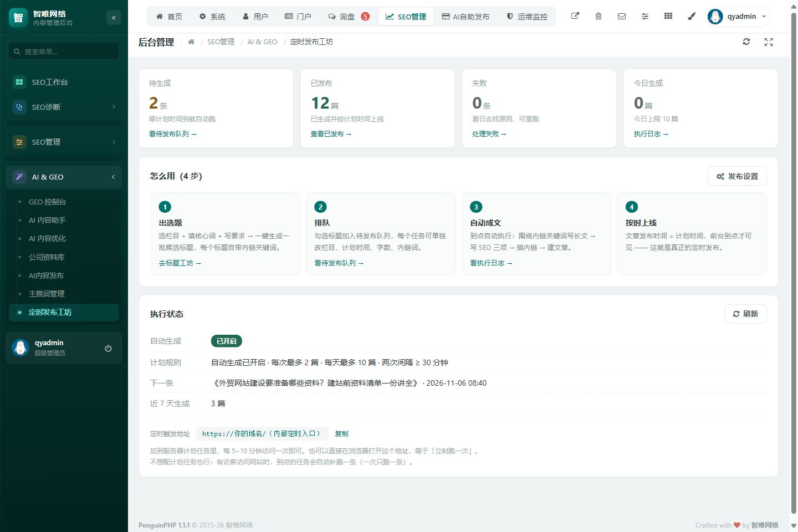The image size is (798, 532).
Task: Click the 智唯网络 logo icon
Action: [18, 18]
